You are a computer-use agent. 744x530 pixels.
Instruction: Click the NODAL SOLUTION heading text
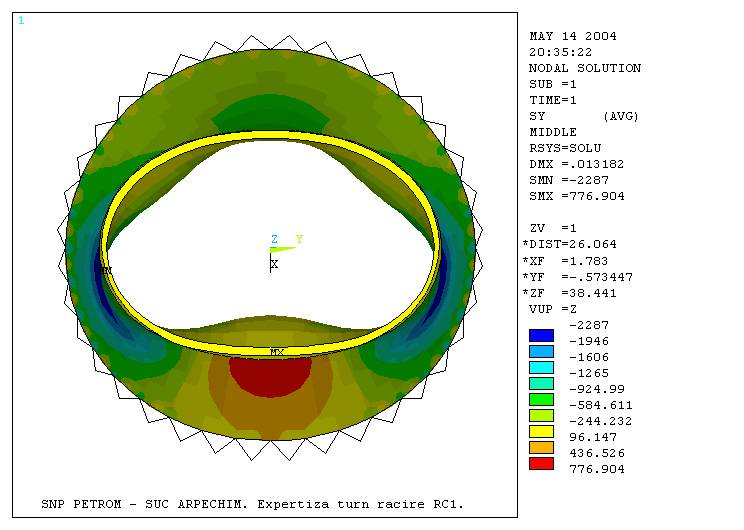(584, 68)
